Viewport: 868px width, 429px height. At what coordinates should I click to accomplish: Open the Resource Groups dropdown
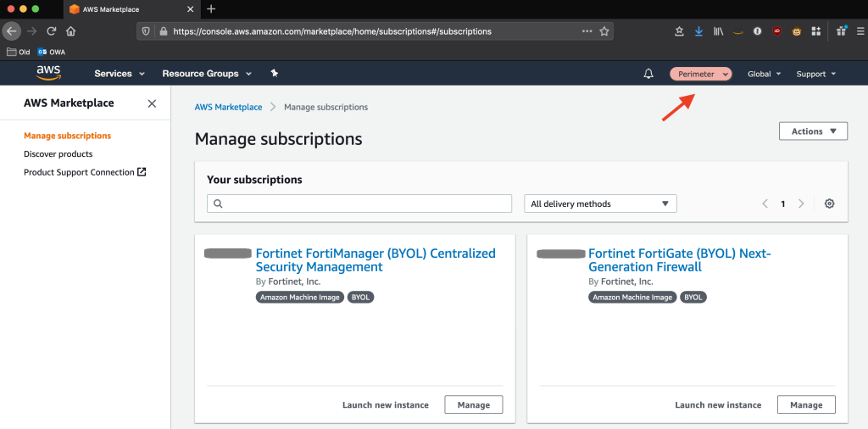pos(207,74)
